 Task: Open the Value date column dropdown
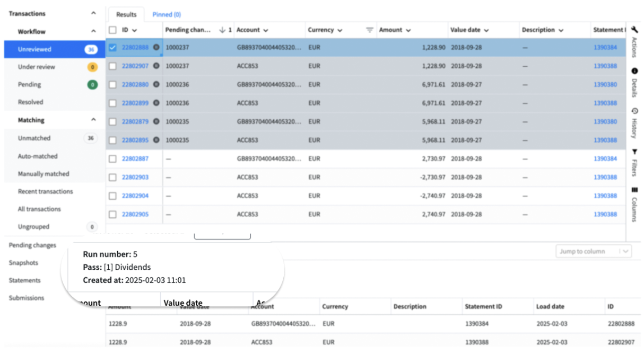point(486,30)
